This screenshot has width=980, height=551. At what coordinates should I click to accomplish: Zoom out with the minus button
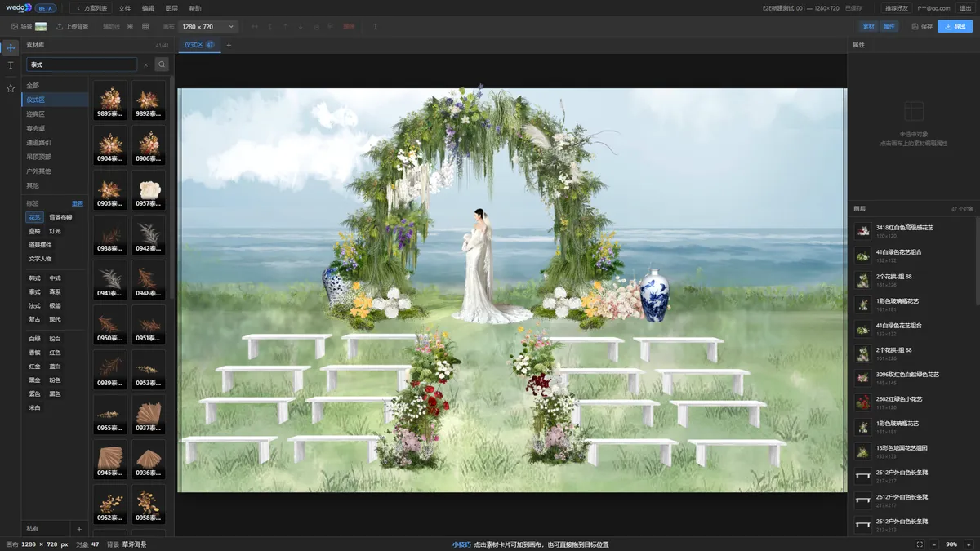pyautogui.click(x=936, y=544)
